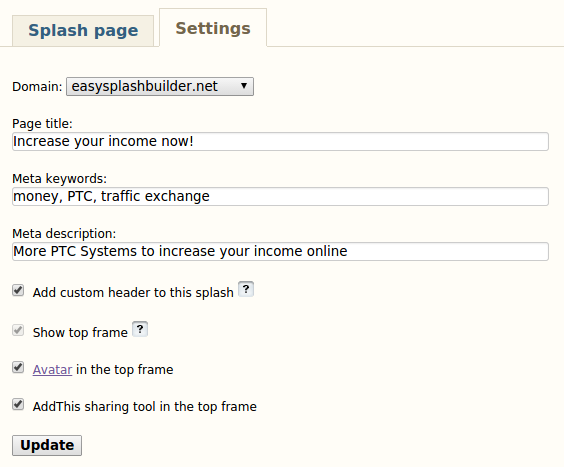Click the 'Meta description:' label
564x467 pixels.
(x=64, y=234)
